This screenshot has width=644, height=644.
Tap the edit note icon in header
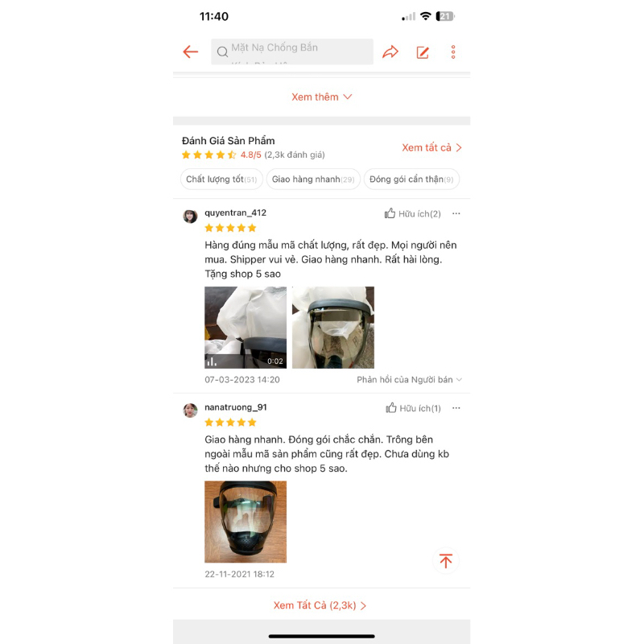[423, 52]
